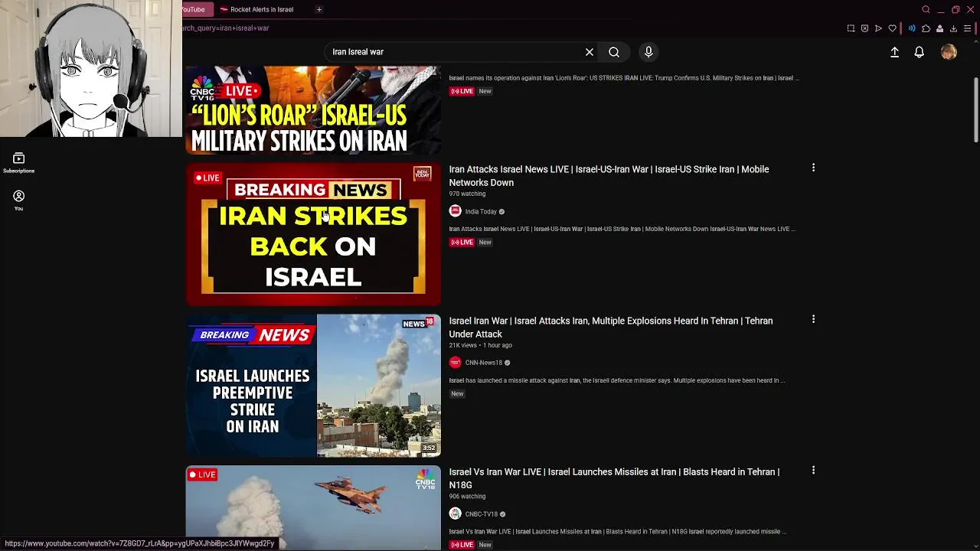980x551 pixels.
Task: Click the browser send/play arrow icon
Action: [x=878, y=28]
